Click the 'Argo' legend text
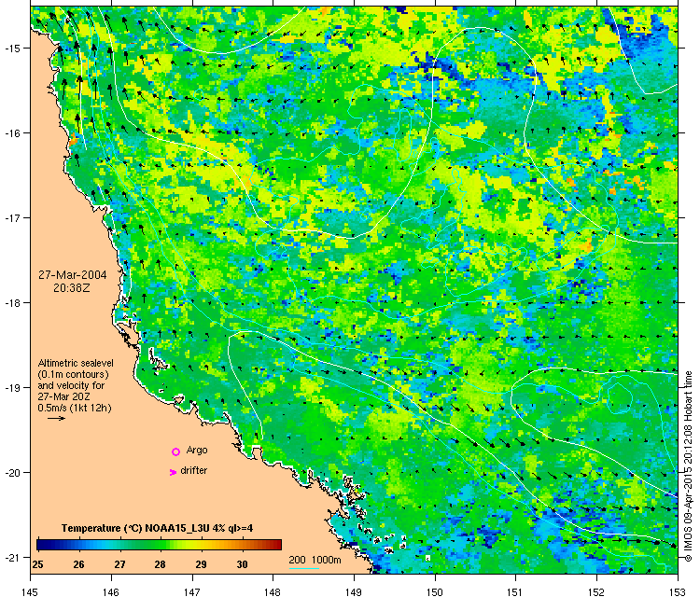The width and height of the screenshot is (700, 597). pyautogui.click(x=197, y=451)
